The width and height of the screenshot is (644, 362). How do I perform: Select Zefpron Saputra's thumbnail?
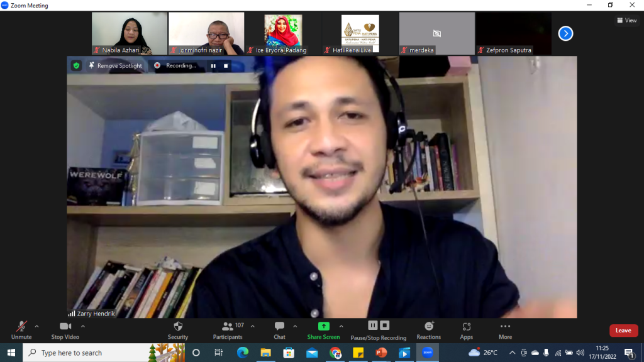pyautogui.click(x=514, y=33)
